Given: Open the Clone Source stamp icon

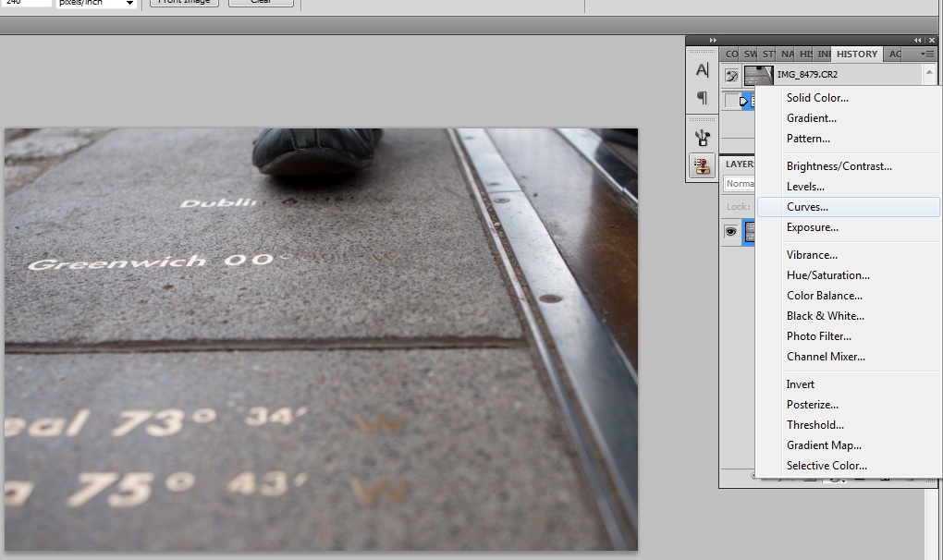Looking at the screenshot, I should click(702, 166).
